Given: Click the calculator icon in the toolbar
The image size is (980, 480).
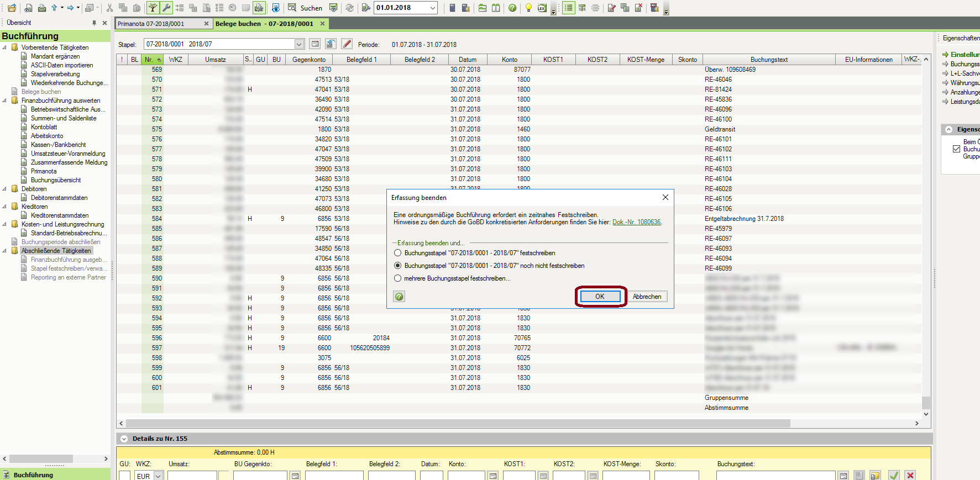Looking at the screenshot, I should coord(452,8).
